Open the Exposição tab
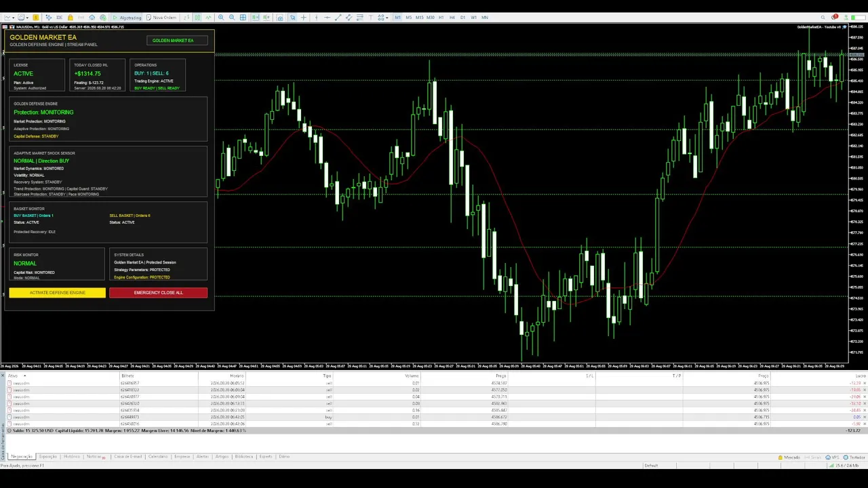868x488 pixels. [48, 457]
